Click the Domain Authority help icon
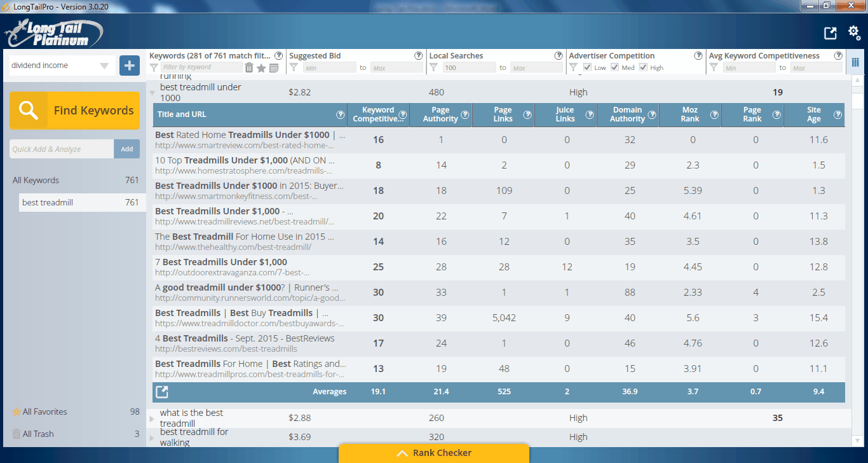The image size is (868, 463). coord(651,115)
